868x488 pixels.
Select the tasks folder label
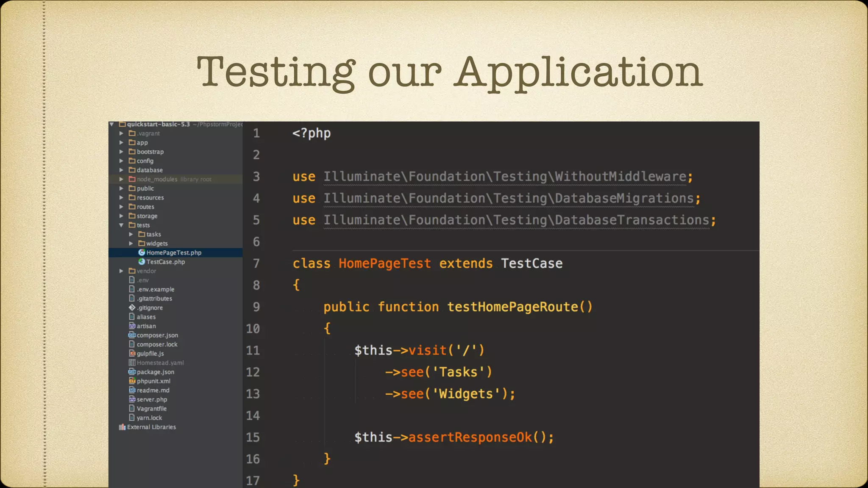[153, 234]
